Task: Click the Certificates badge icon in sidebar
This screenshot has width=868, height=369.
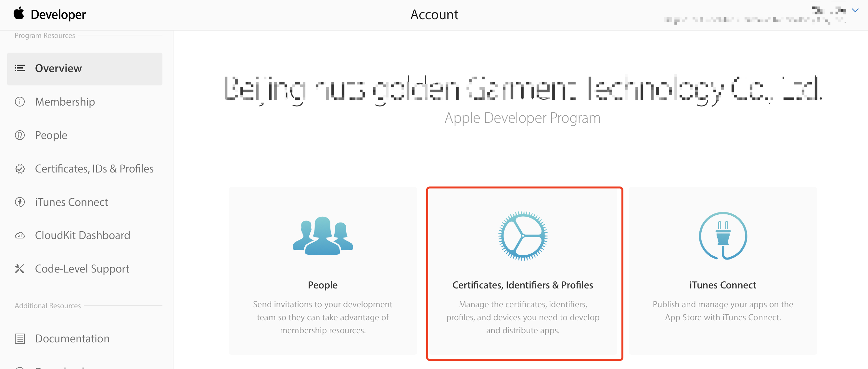Action: (x=20, y=169)
